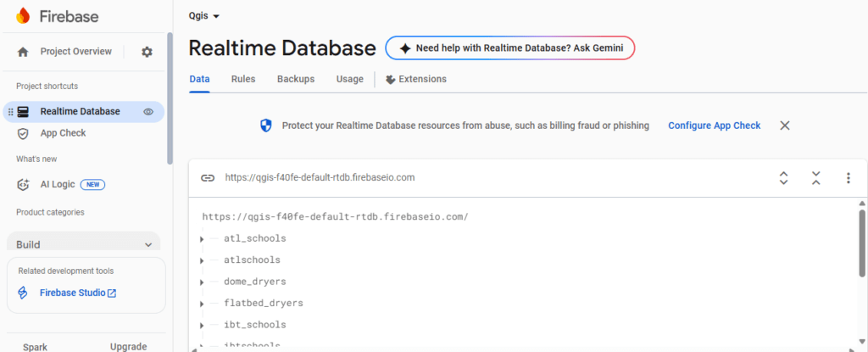868x352 pixels.
Task: Toggle eye icon beside Realtime Database shortcut
Action: coord(147,111)
